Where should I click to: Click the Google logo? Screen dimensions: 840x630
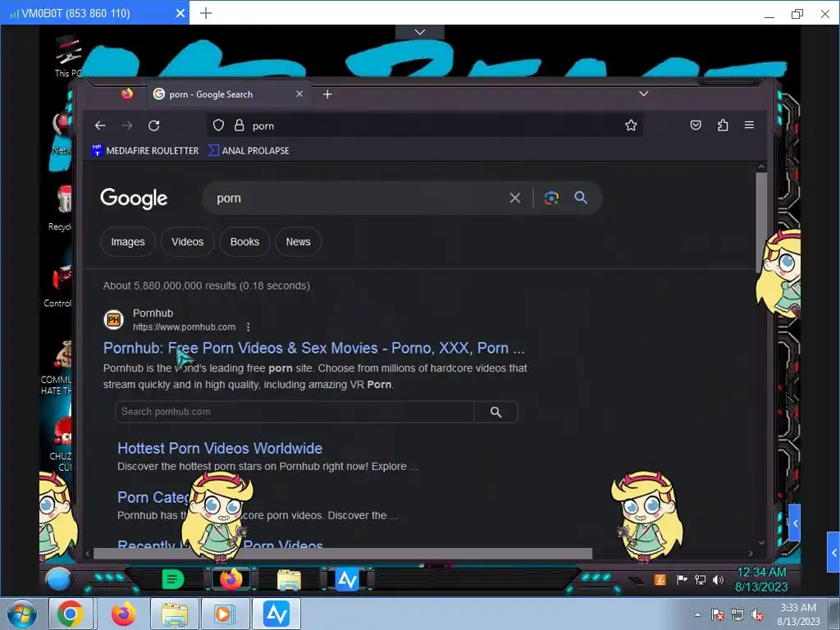pos(134,199)
